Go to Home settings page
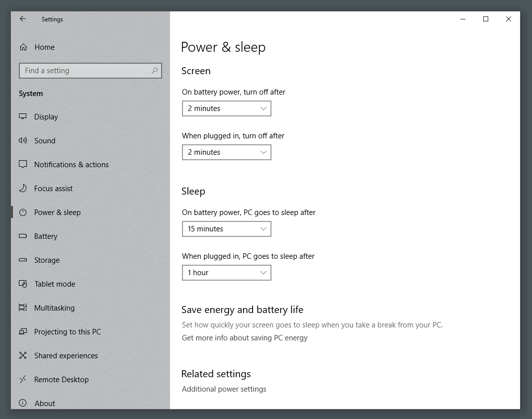The height and width of the screenshot is (419, 532). click(44, 47)
